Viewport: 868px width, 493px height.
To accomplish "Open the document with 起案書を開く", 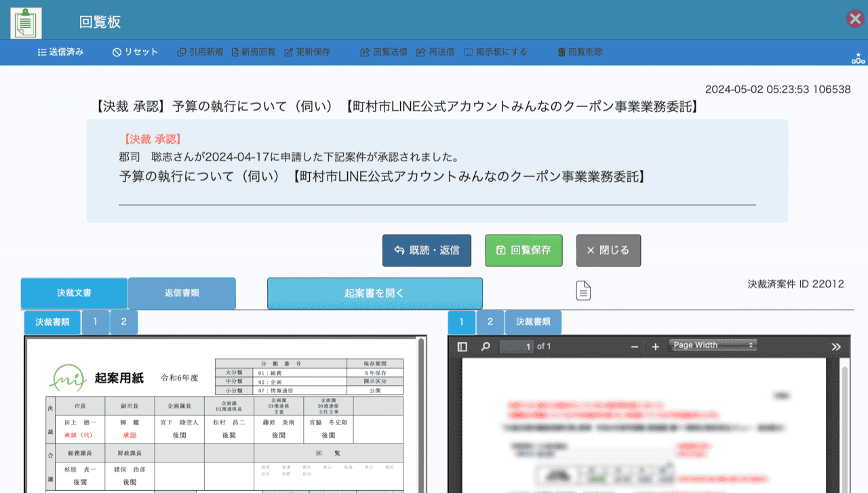I will [x=374, y=293].
